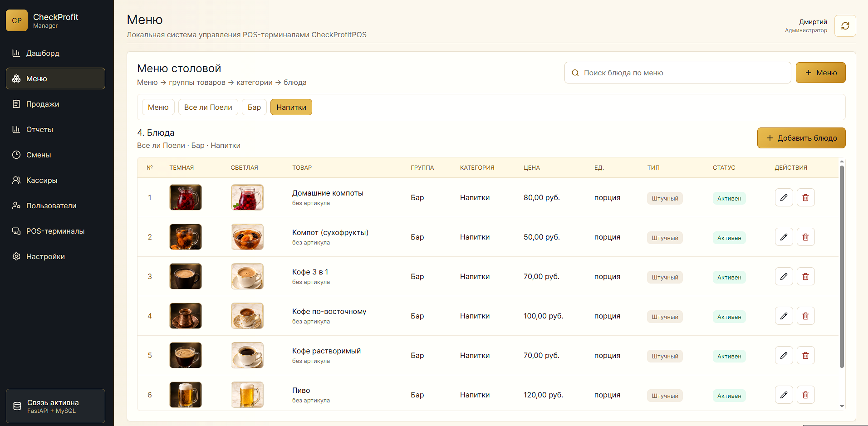Click the database icon in Связь активна
Viewport: 868px width, 426px height.
tap(17, 406)
